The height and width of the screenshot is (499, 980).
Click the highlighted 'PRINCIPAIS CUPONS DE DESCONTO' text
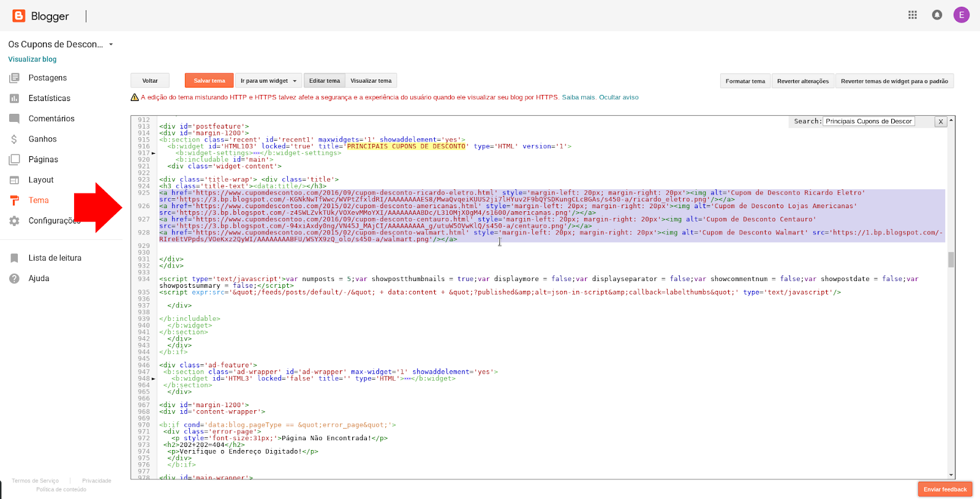pos(406,146)
